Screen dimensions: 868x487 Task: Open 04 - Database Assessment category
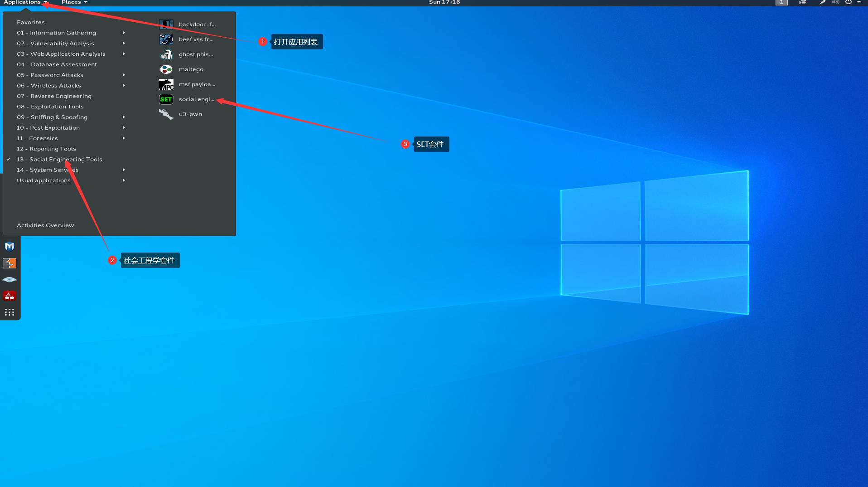(x=57, y=64)
